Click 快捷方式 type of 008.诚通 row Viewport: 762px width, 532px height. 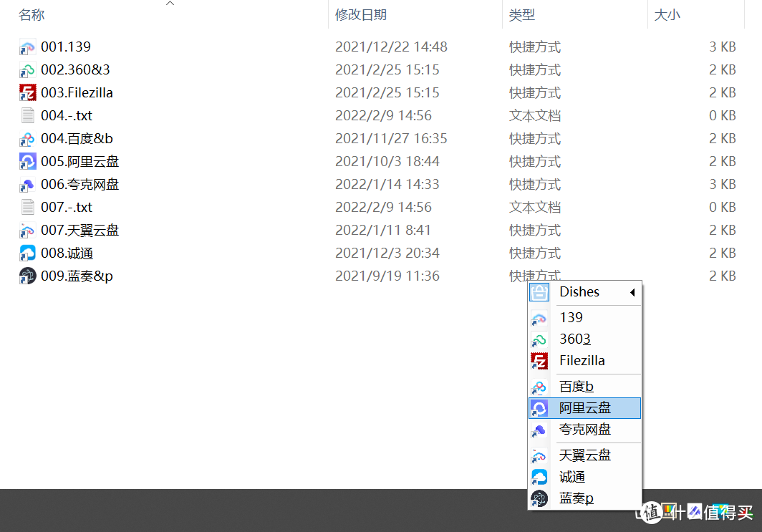pyautogui.click(x=534, y=253)
